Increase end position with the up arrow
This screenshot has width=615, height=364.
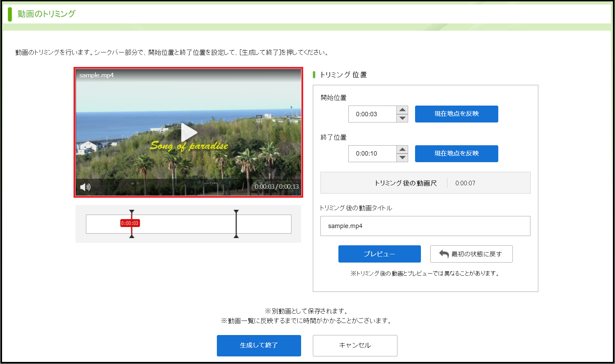(x=402, y=150)
